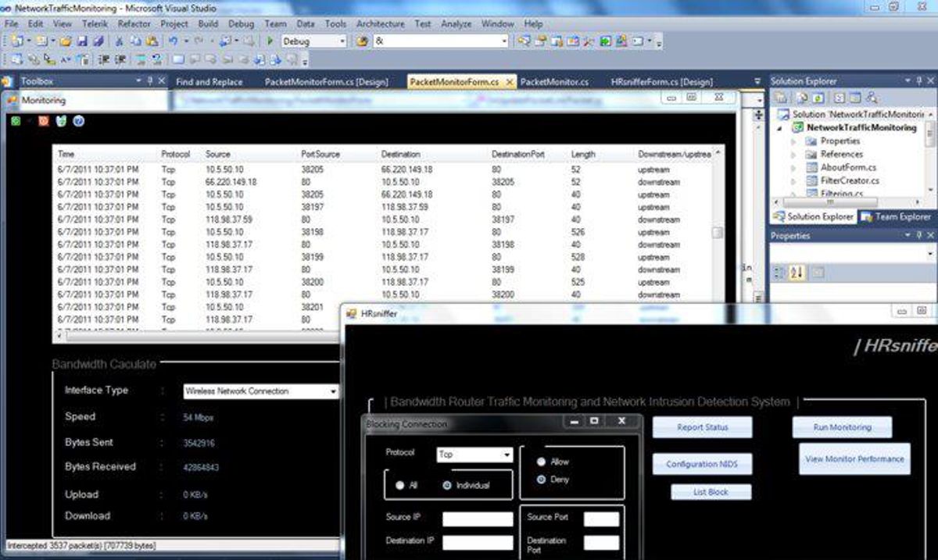Click the Increase Indent toolbar icon

[x=121, y=59]
